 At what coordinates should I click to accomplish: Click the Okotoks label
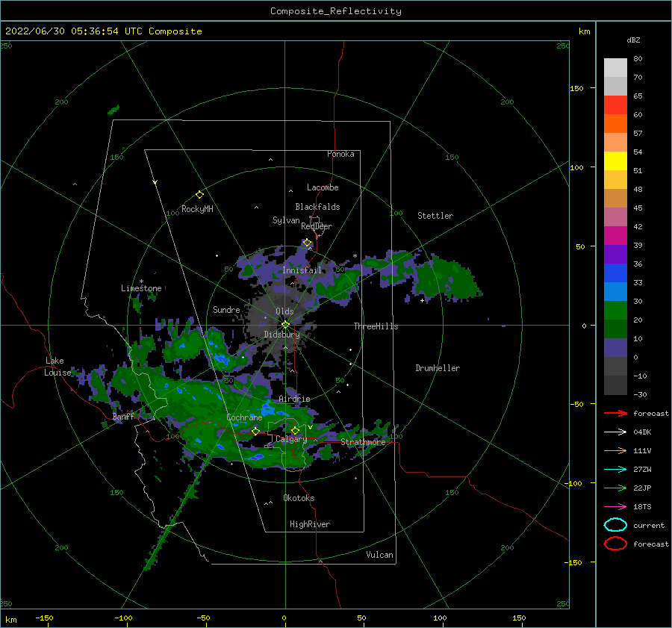tap(299, 498)
